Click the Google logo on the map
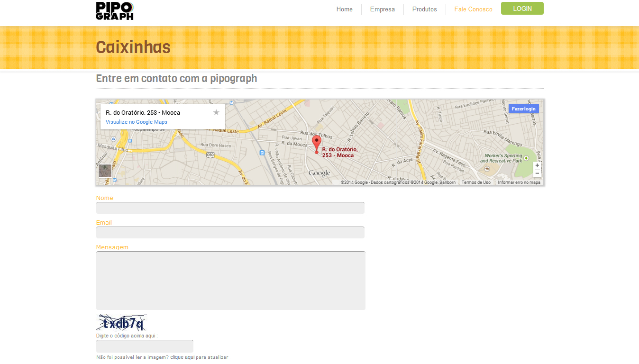The image size is (639, 364). click(x=319, y=173)
